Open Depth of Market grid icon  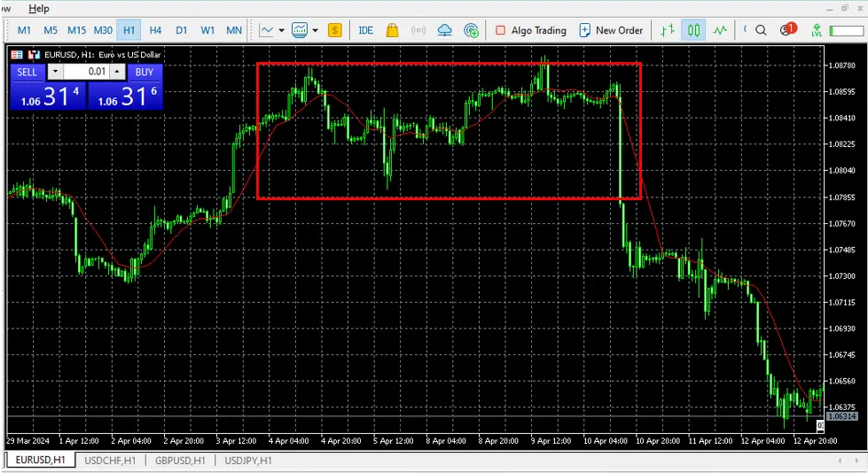point(17,55)
